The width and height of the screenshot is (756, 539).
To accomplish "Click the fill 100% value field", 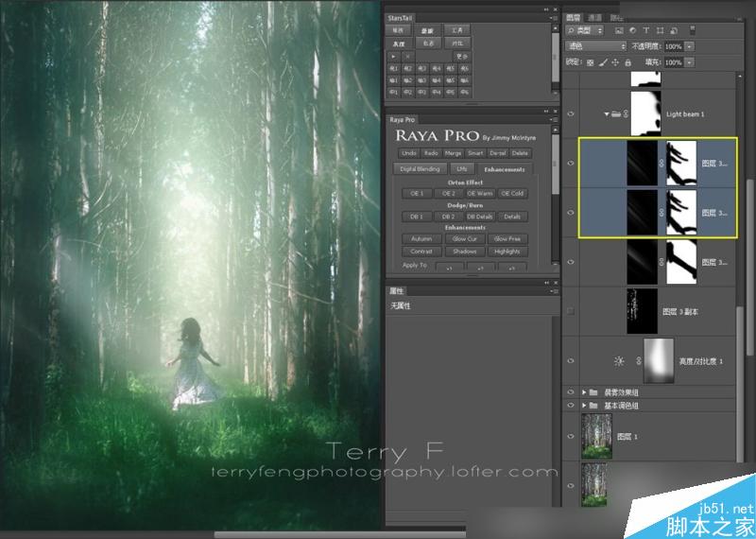I will [x=674, y=62].
